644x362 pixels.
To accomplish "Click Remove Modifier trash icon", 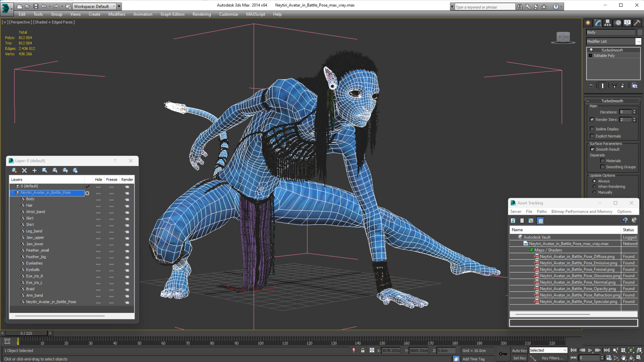I will [x=623, y=86].
